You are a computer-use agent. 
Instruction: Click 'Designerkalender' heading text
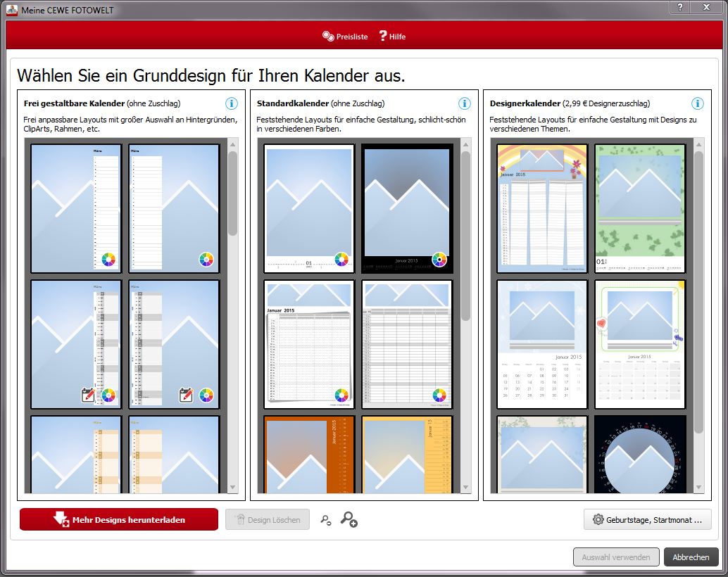[x=525, y=103]
